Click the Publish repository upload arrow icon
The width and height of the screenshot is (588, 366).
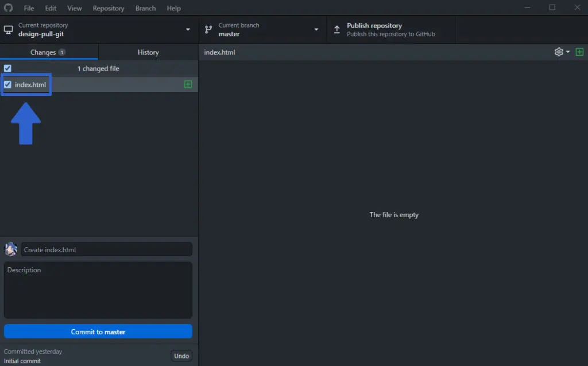point(336,29)
